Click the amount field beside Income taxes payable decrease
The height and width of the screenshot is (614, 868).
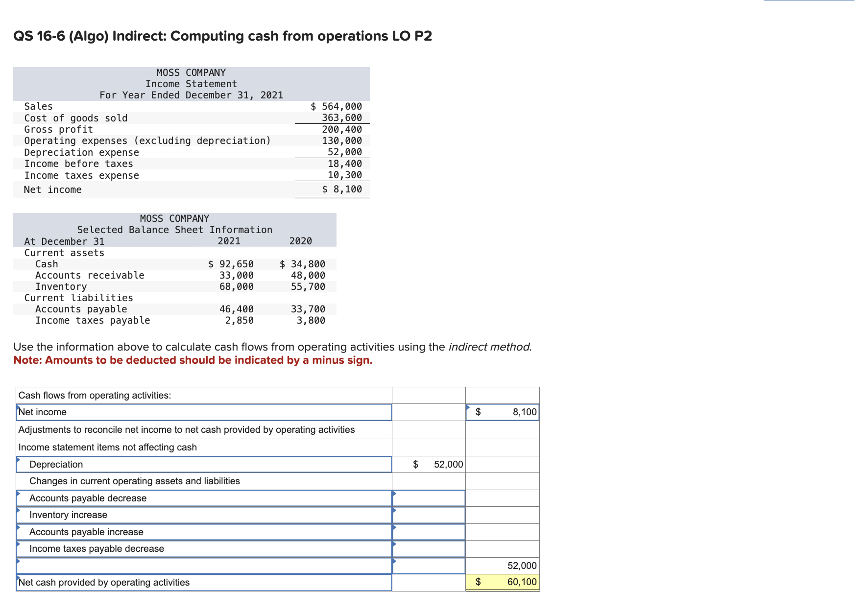pyautogui.click(x=428, y=548)
